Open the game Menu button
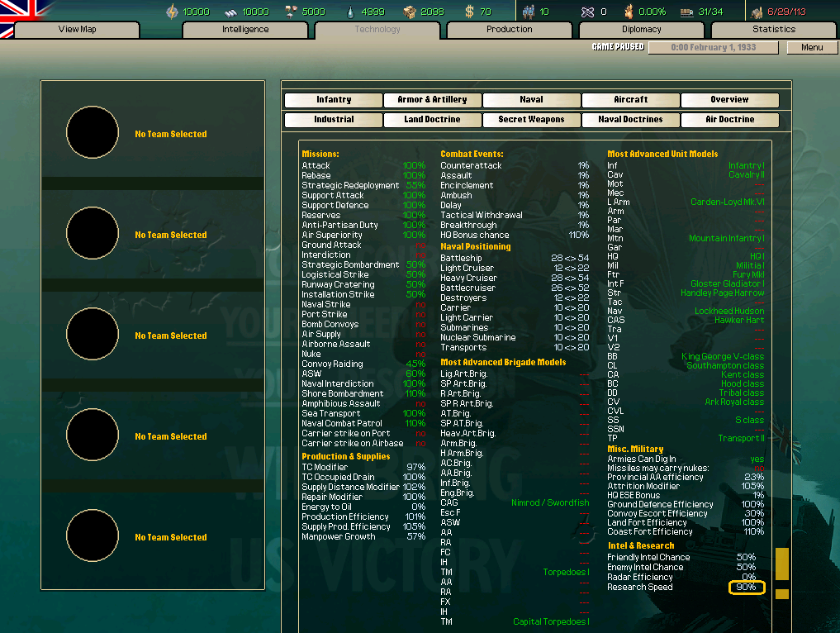840x633 pixels. coord(812,48)
